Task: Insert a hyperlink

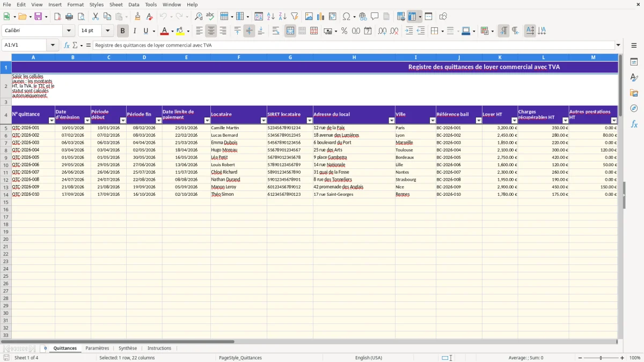Action: pos(363,17)
